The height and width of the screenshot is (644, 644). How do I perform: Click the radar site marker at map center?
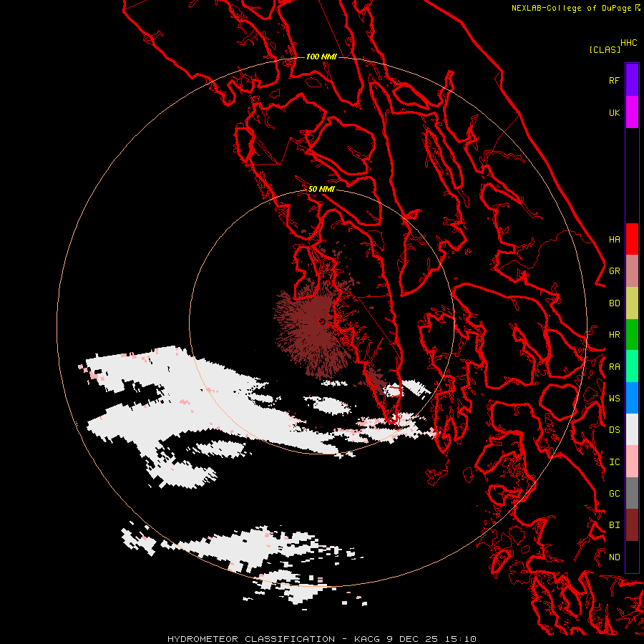321,321
